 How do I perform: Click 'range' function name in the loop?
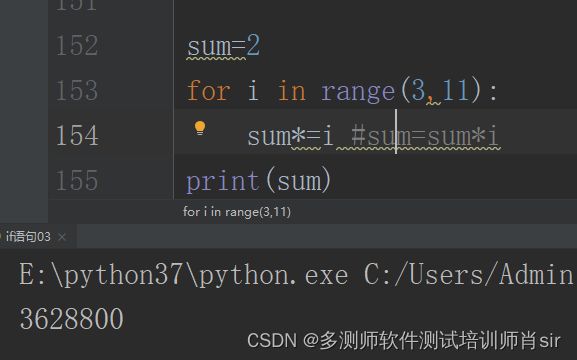pos(358,92)
